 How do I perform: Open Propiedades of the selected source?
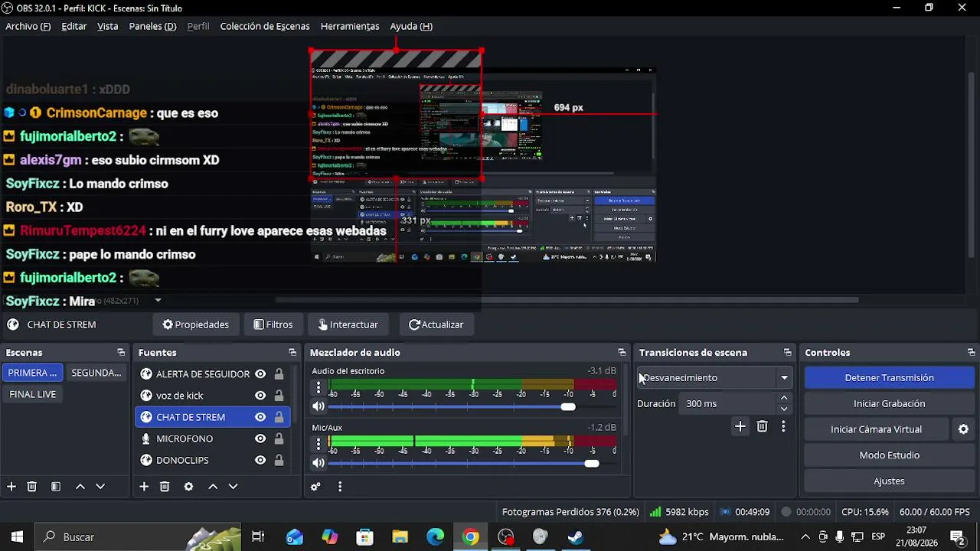click(195, 324)
